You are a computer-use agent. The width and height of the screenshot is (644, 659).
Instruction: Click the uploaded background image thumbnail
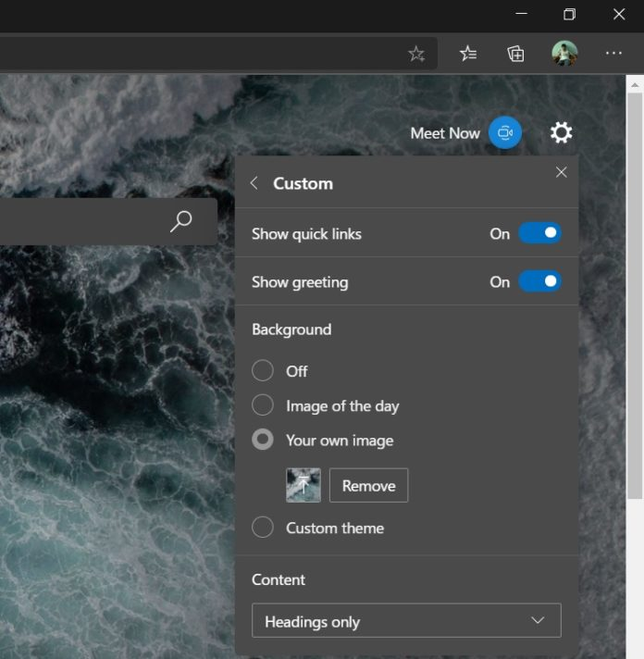click(x=303, y=485)
